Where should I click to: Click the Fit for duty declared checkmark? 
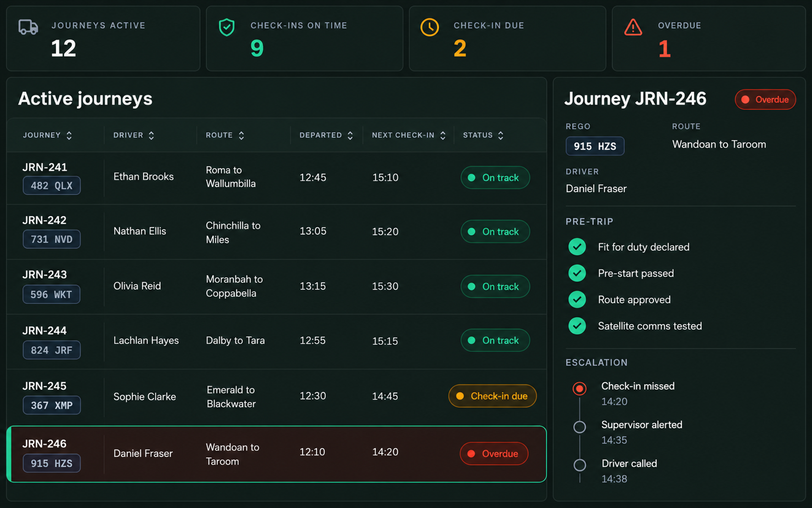(577, 247)
